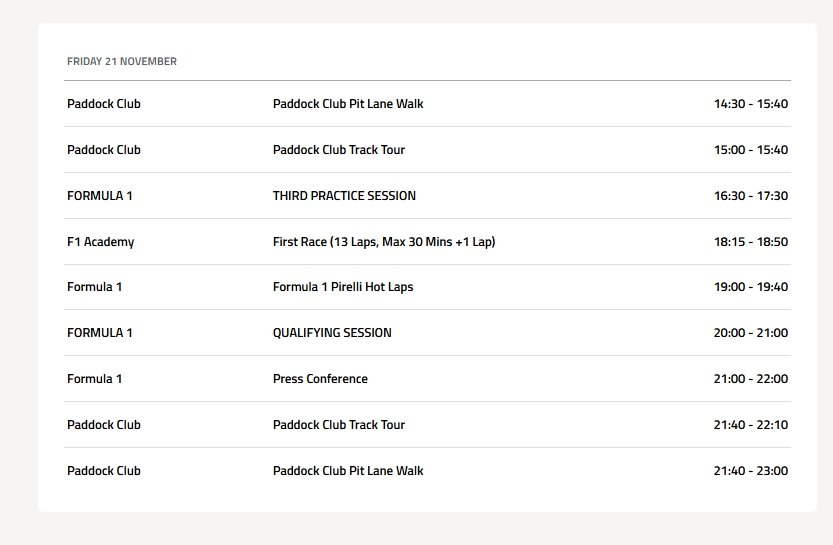Select the Paddock Club Pit Lane Walk 14:30 event
This screenshot has width=833, height=545.
click(348, 104)
